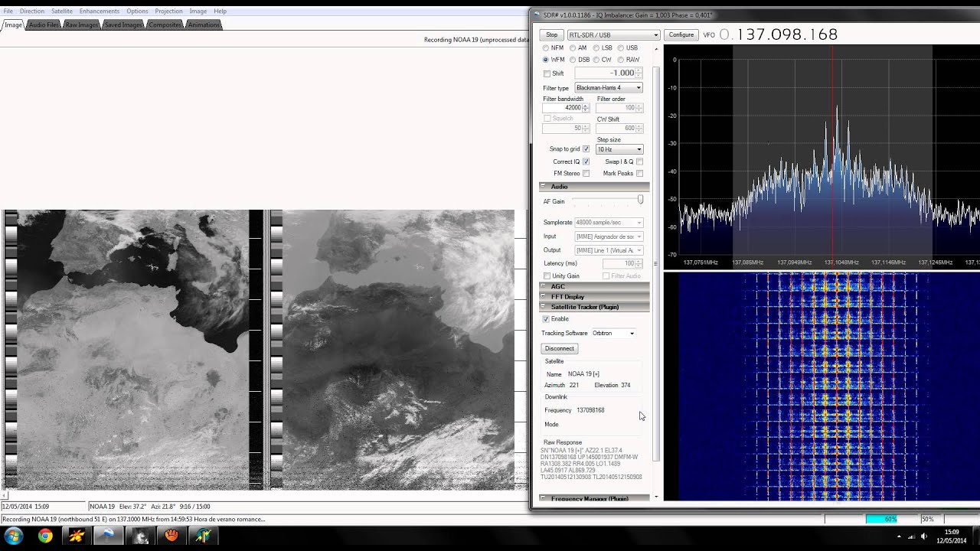This screenshot has width=980, height=551.
Task: Switch to the blue dish taskbar app
Action: tap(108, 536)
